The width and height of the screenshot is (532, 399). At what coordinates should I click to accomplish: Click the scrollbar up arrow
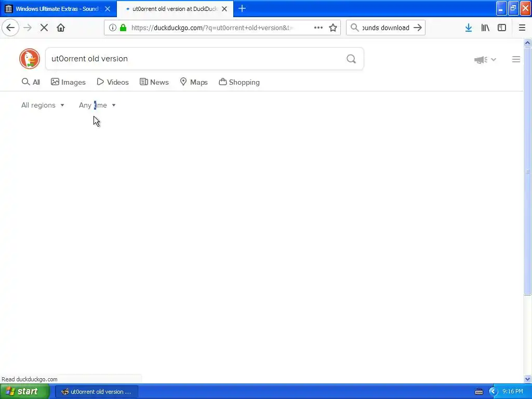527,43
